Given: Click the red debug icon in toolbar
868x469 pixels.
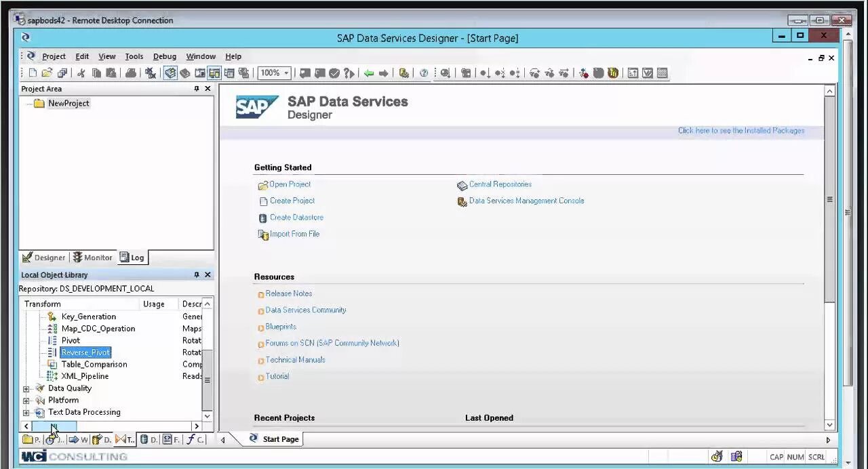Looking at the screenshot, I should (x=584, y=73).
